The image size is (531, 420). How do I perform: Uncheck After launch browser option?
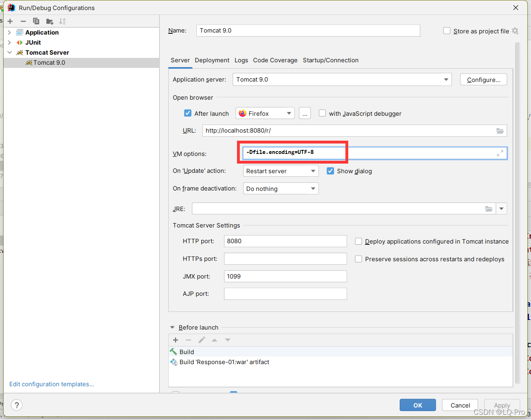pos(188,113)
